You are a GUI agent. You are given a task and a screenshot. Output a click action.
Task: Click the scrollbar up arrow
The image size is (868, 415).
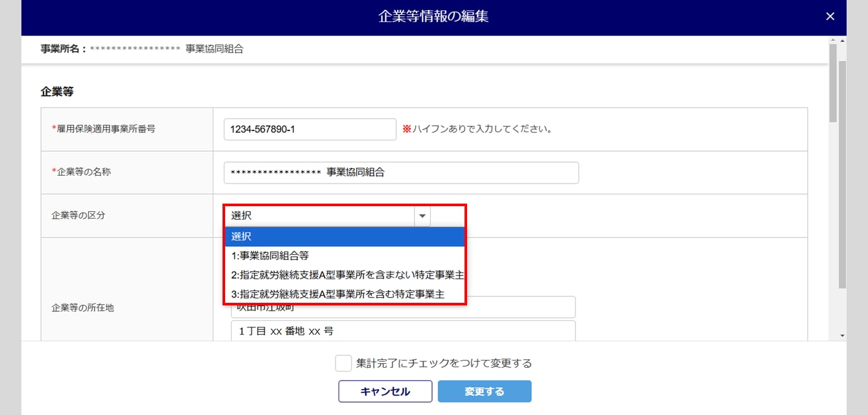842,41
